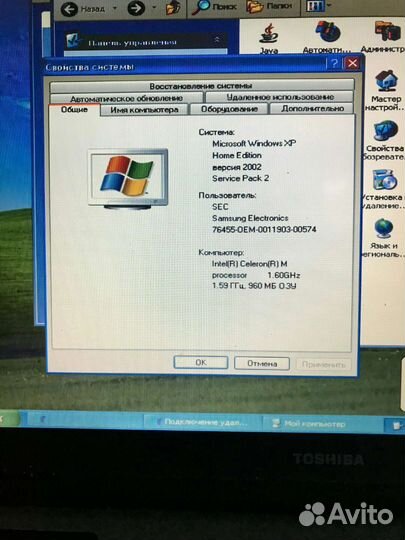Screen dimensions: 405x540
Task: Open the Удаленное использование tab
Action: click(280, 97)
